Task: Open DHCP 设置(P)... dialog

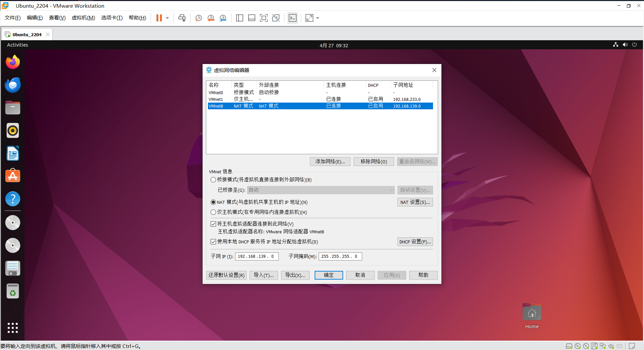Action: tap(415, 242)
